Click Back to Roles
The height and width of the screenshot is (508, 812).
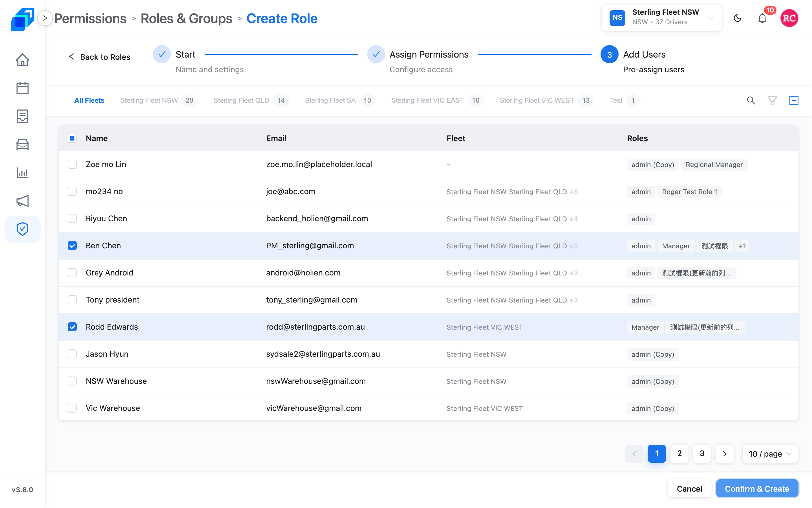click(99, 57)
